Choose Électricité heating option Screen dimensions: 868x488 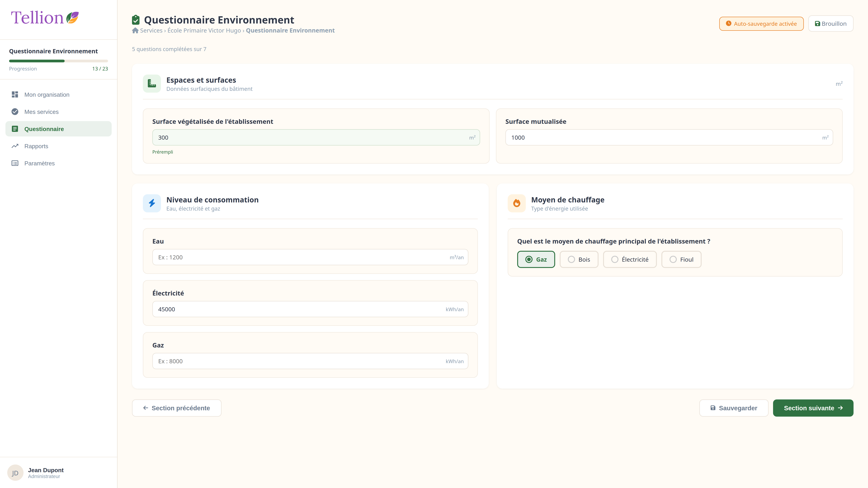630,259
